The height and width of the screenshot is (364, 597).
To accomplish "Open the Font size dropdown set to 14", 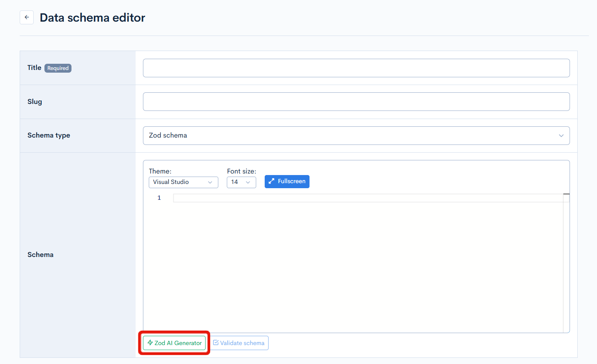I will coord(241,182).
